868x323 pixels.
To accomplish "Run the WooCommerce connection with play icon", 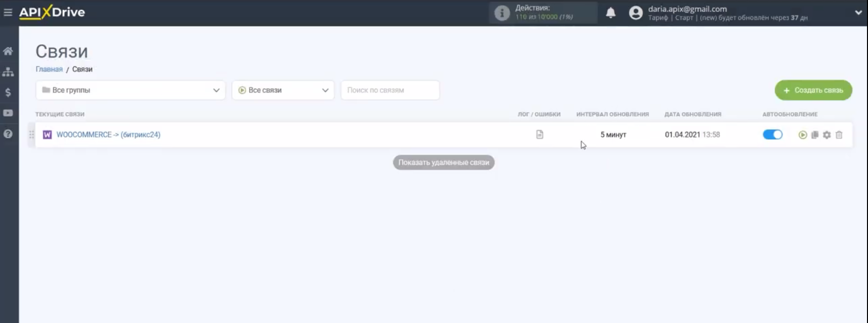I will 802,135.
